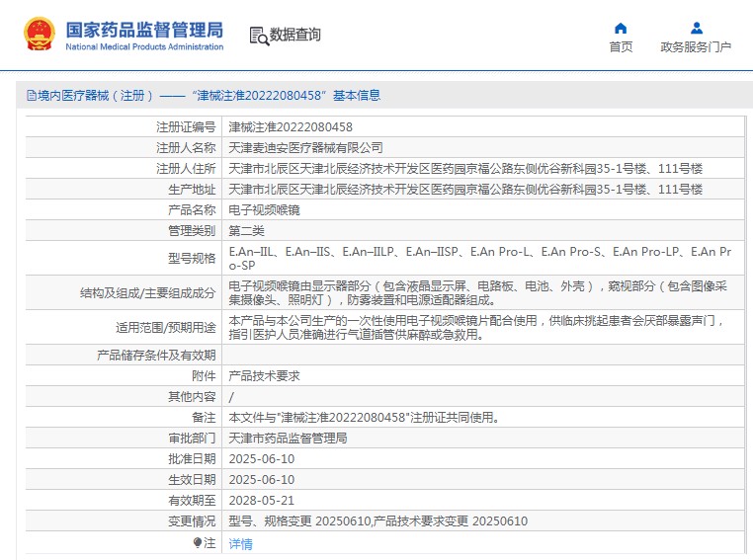Click the 天津市药品监督管理局 approval department cell
This screenshot has width=753, height=560.
[288, 438]
